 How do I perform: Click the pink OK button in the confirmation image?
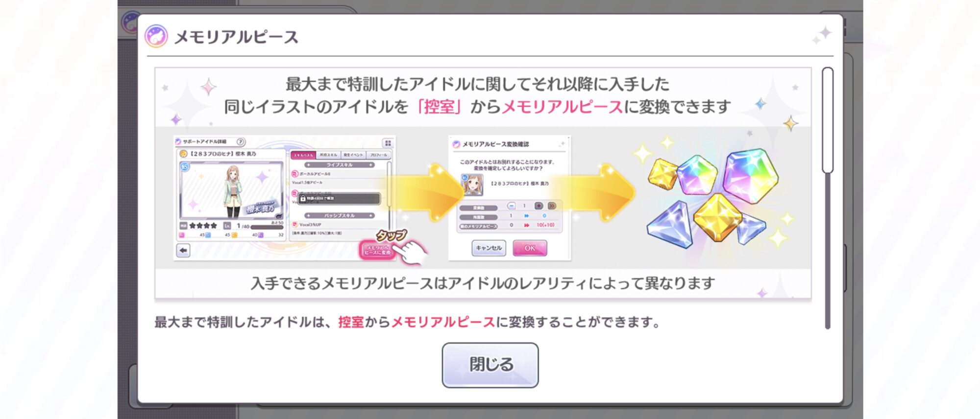530,248
